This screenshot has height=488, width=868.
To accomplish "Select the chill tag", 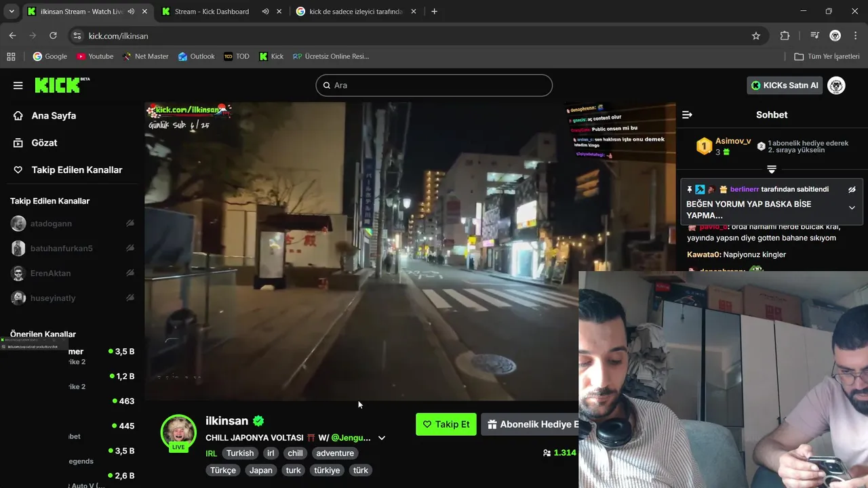I will pyautogui.click(x=295, y=453).
